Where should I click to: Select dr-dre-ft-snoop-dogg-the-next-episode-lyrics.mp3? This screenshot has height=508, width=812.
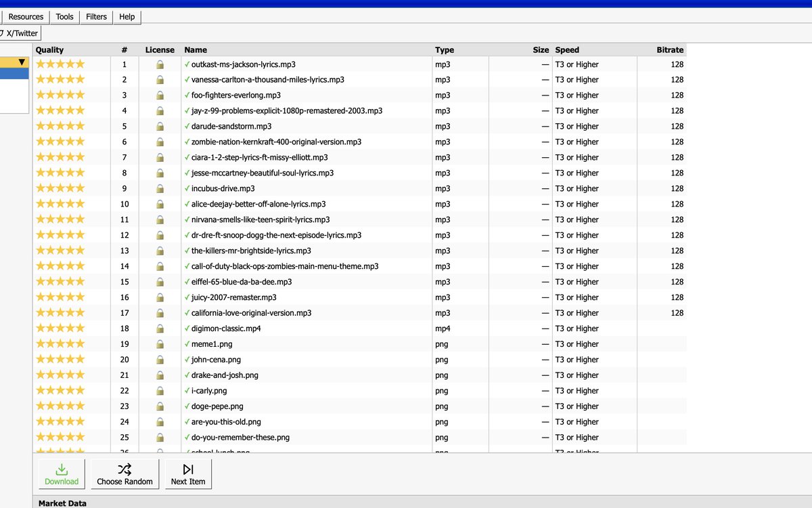coord(276,235)
